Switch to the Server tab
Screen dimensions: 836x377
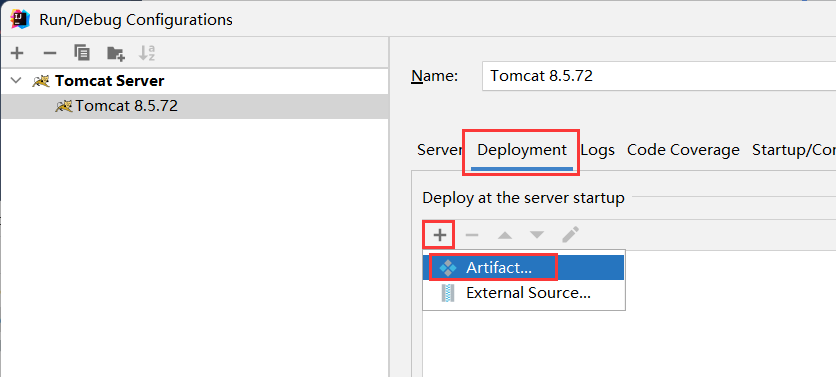pyautogui.click(x=439, y=150)
